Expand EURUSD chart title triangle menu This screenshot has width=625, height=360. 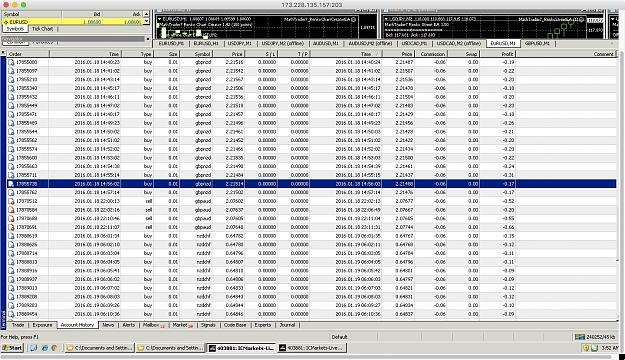[159, 19]
